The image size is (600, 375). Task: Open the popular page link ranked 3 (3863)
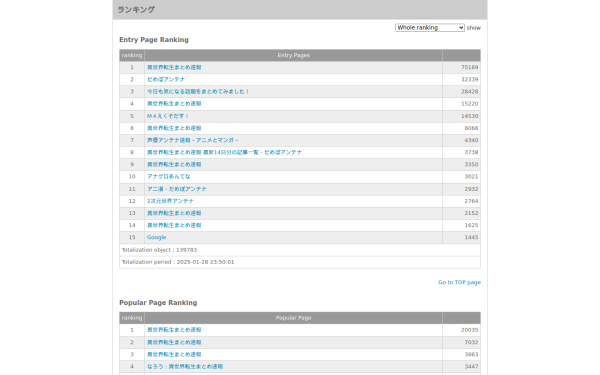click(174, 354)
